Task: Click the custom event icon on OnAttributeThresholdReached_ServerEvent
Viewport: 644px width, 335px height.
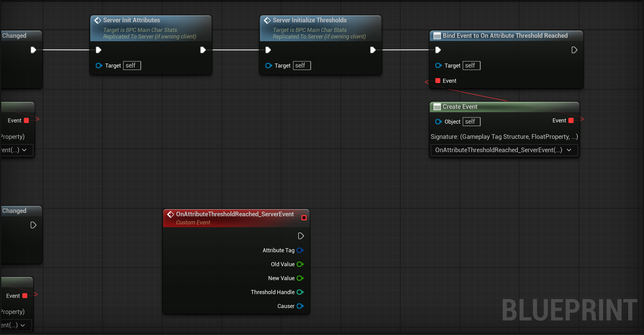Action: coord(171,214)
